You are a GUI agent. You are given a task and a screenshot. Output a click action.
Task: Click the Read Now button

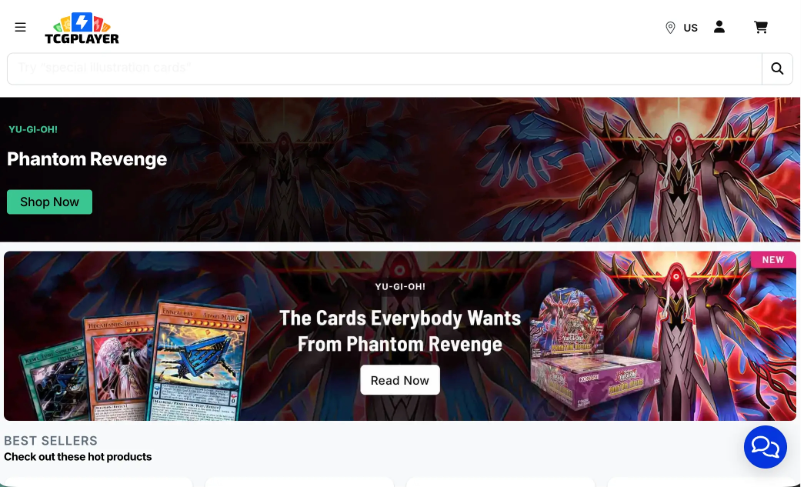tap(399, 380)
